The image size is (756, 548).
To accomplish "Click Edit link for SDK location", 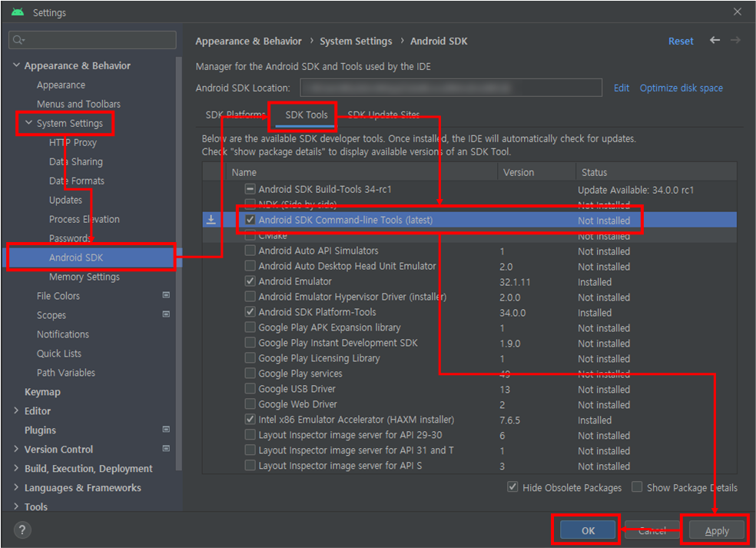I will tap(622, 88).
